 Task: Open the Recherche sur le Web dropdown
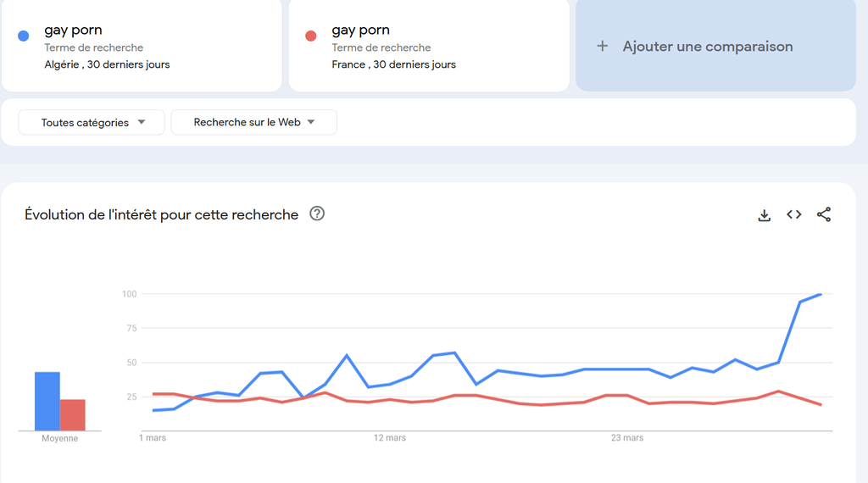tap(253, 123)
